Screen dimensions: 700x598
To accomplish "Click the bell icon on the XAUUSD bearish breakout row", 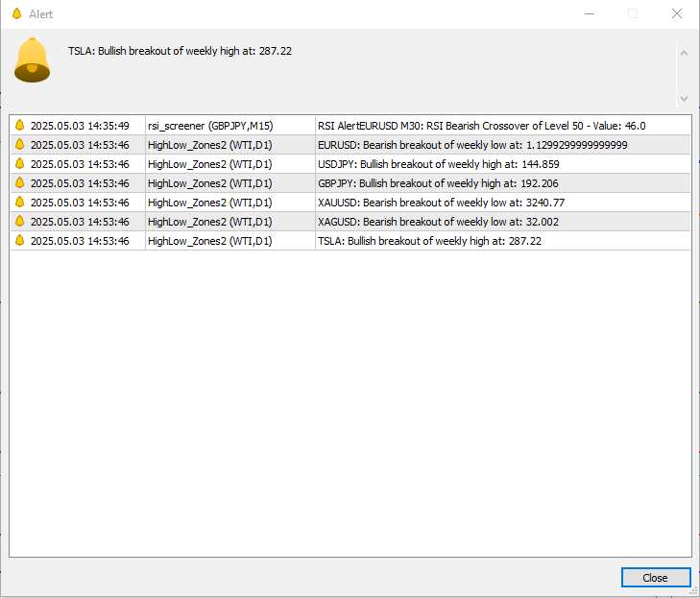I will click(x=19, y=202).
